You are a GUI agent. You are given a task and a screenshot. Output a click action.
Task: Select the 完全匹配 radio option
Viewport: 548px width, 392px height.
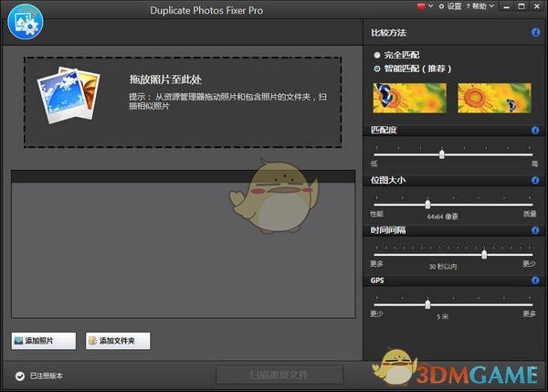[377, 56]
